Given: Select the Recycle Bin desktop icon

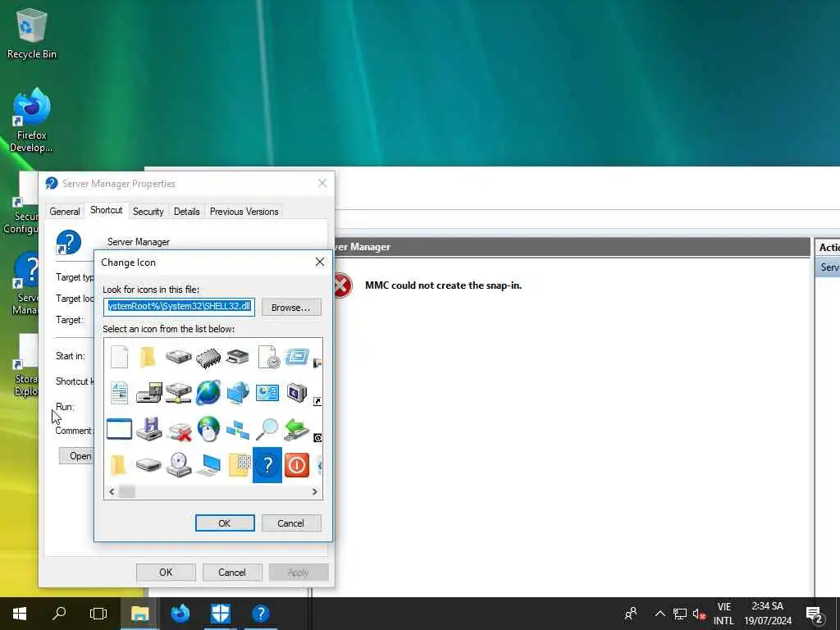Looking at the screenshot, I should click(x=32, y=33).
